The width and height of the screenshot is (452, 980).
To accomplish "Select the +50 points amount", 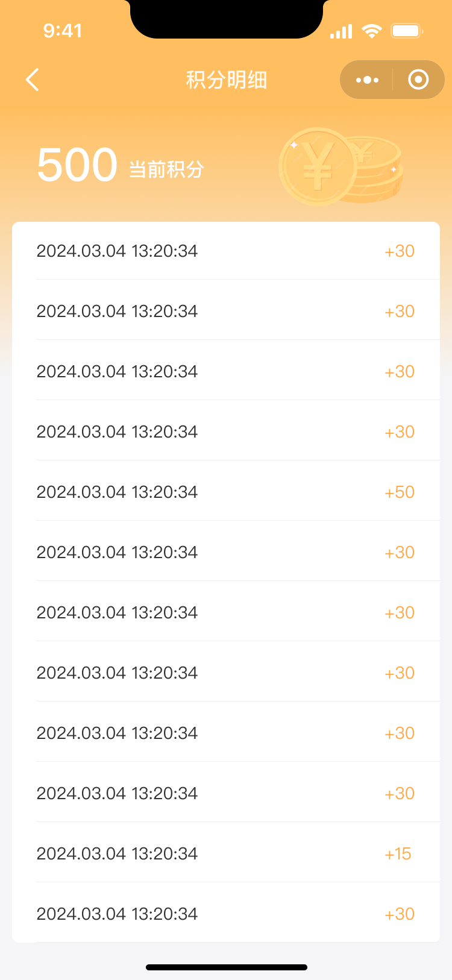I will 400,492.
